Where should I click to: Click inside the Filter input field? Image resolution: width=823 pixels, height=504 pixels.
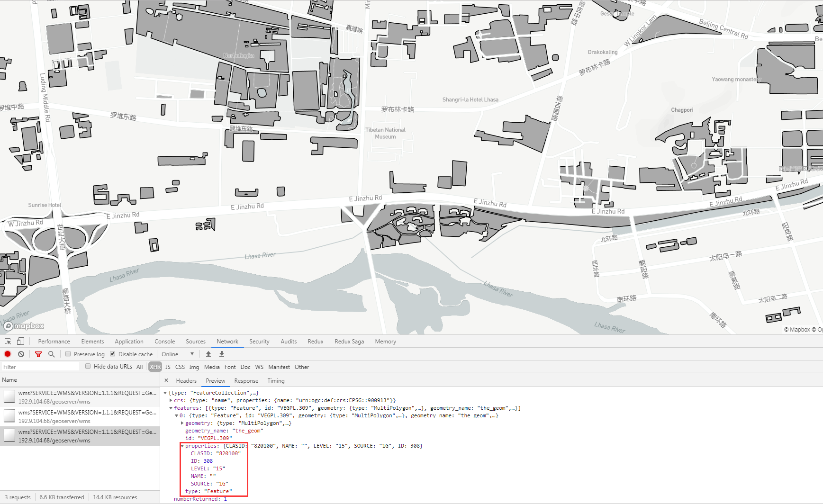tap(40, 366)
